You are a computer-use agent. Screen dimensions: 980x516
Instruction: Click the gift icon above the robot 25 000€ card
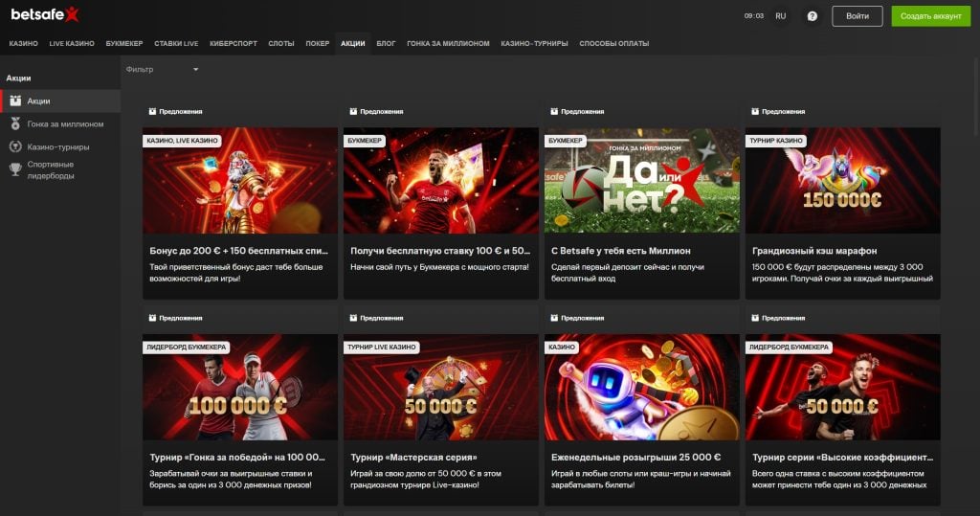pyautogui.click(x=554, y=318)
